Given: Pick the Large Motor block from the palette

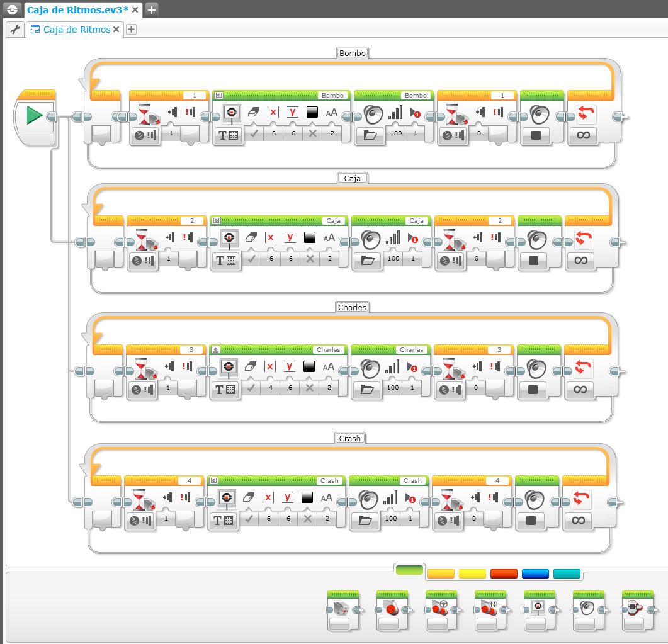Looking at the screenshot, I should click(392, 611).
